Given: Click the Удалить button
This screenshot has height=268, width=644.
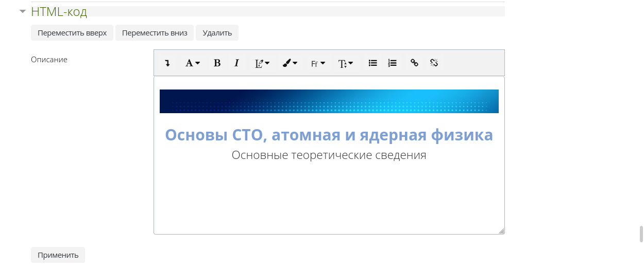Looking at the screenshot, I should [x=217, y=33].
